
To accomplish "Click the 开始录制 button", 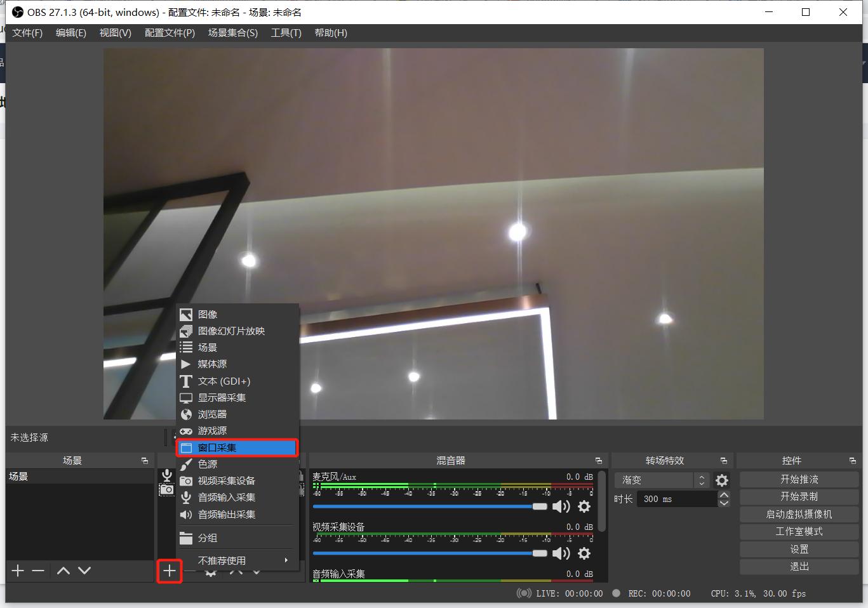I will pyautogui.click(x=799, y=496).
